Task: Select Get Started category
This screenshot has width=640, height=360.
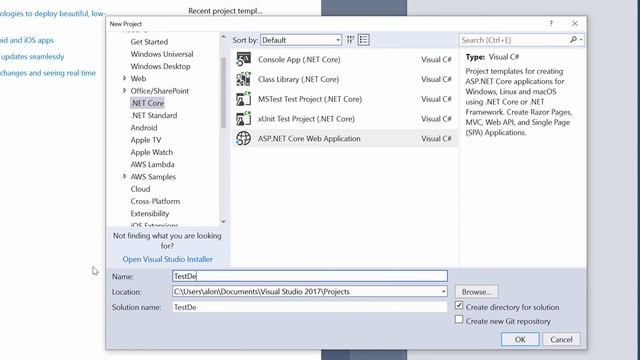Action: (149, 42)
